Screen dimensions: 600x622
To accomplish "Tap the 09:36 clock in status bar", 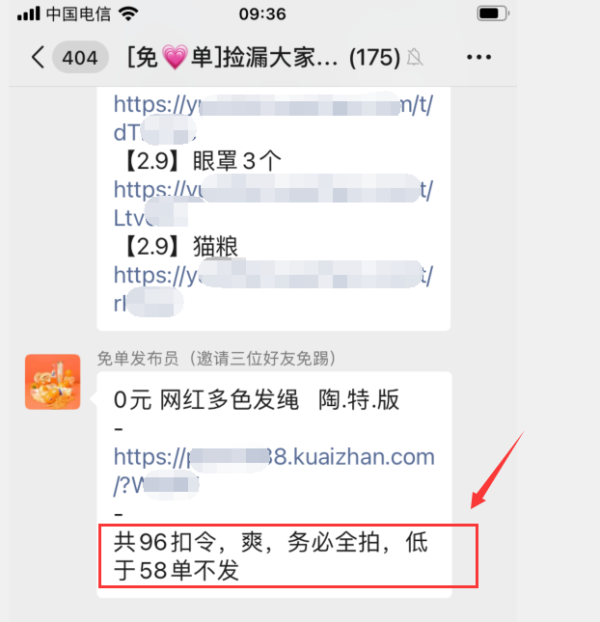I will tap(262, 14).
